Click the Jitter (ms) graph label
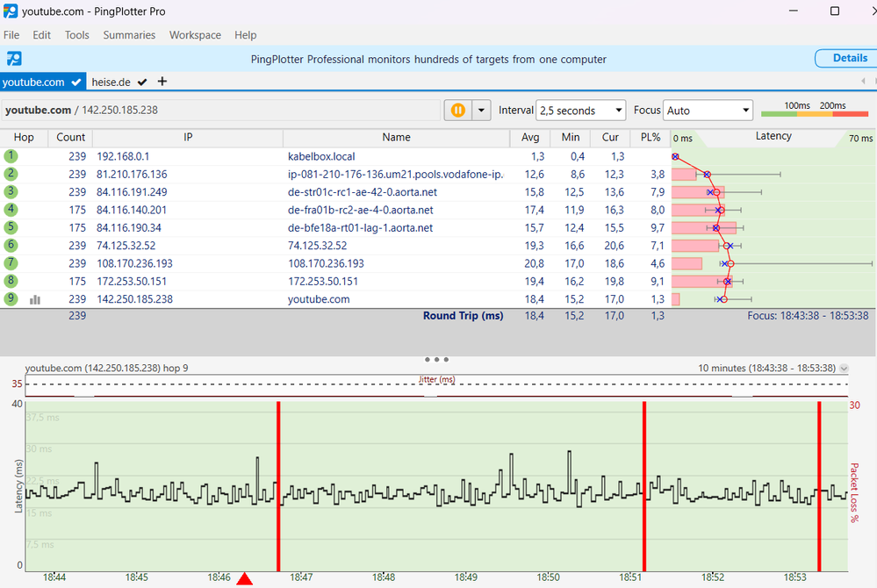 (437, 379)
